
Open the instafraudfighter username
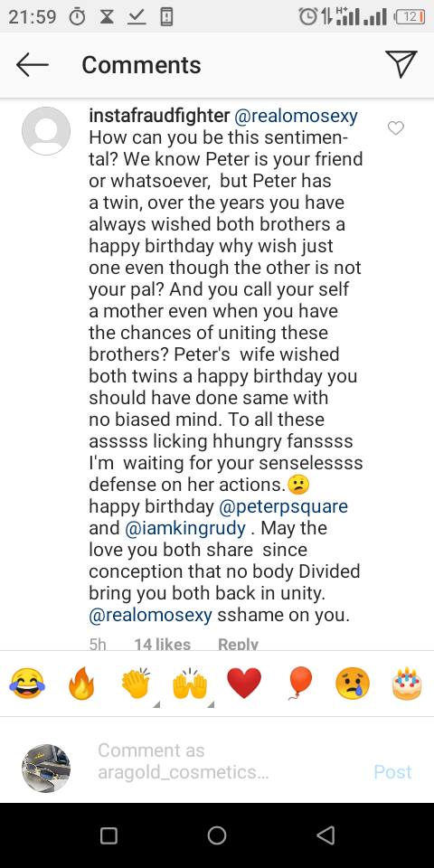[159, 116]
